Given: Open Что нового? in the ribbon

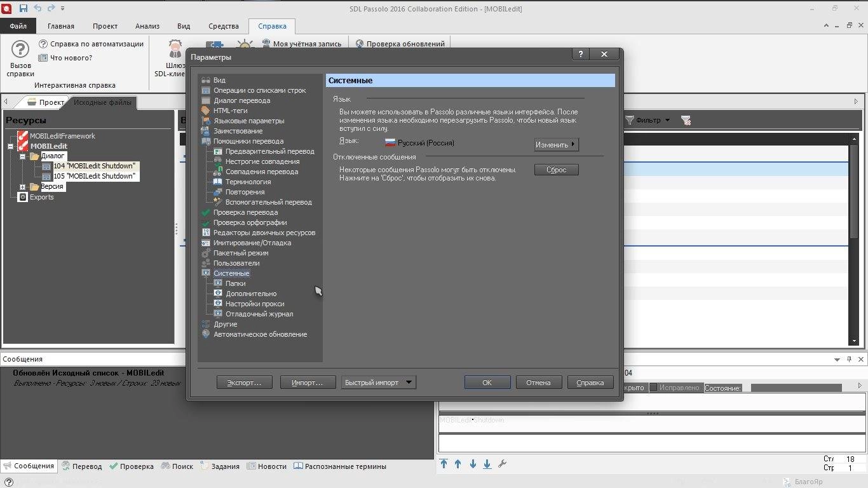Looking at the screenshot, I should (x=65, y=58).
